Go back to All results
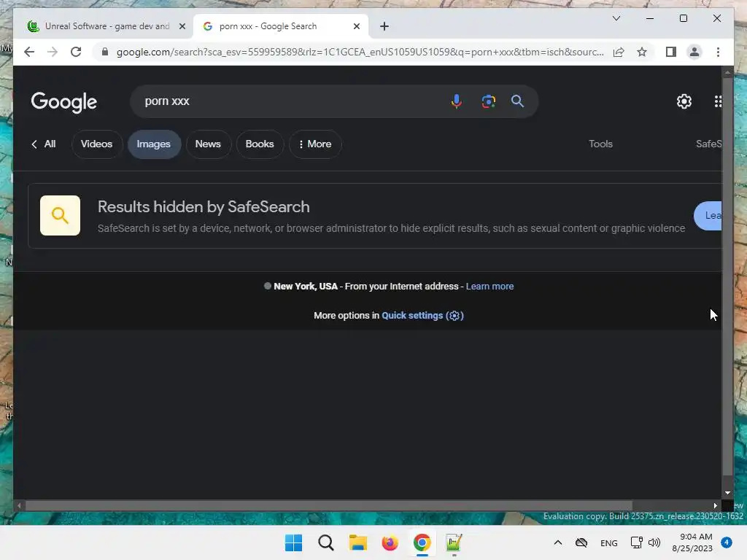 (x=43, y=144)
